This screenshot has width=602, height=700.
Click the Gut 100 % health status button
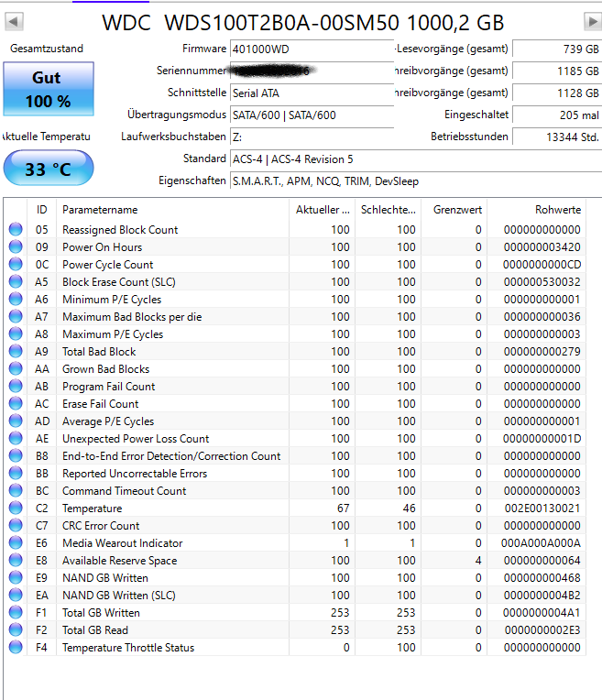(49, 89)
